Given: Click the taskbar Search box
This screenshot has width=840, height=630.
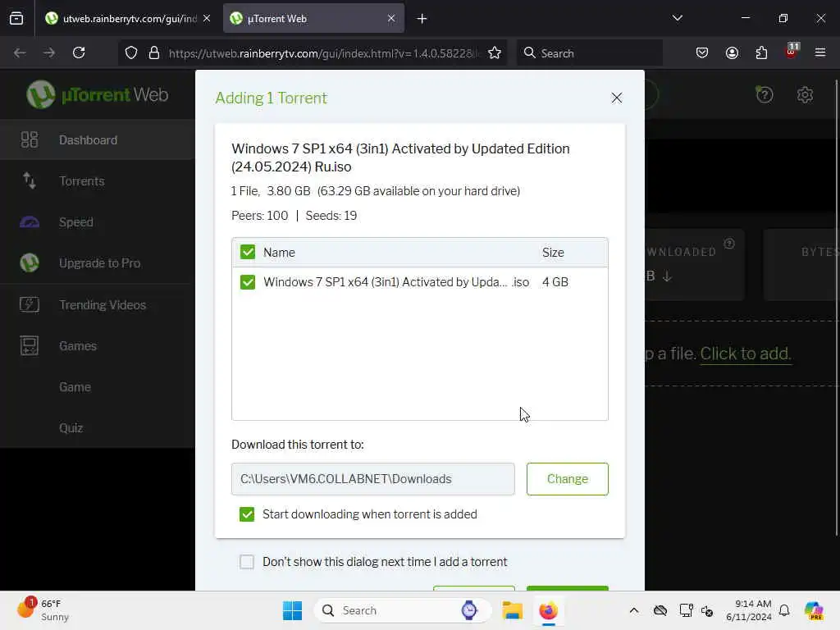Looking at the screenshot, I should (x=402, y=610).
